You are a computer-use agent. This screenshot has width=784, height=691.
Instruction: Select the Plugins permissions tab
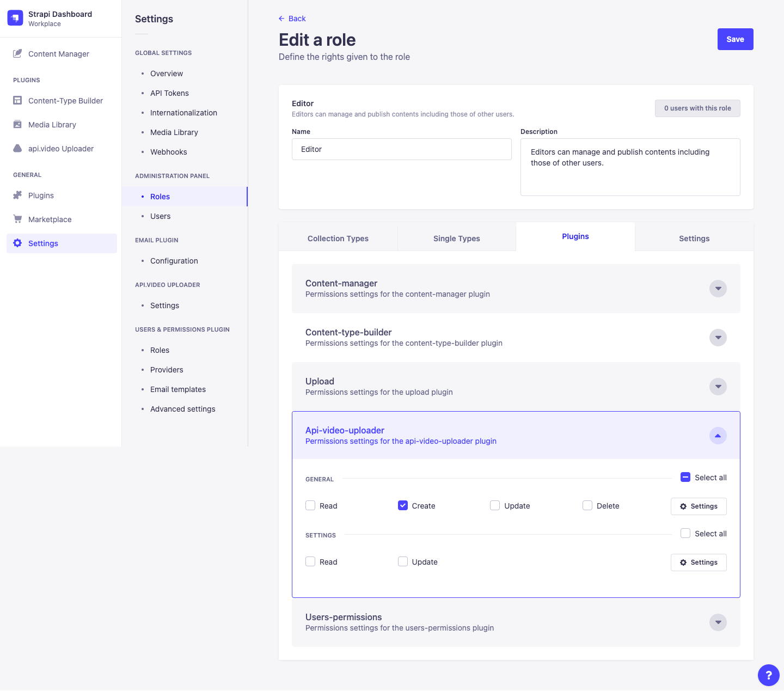(575, 236)
